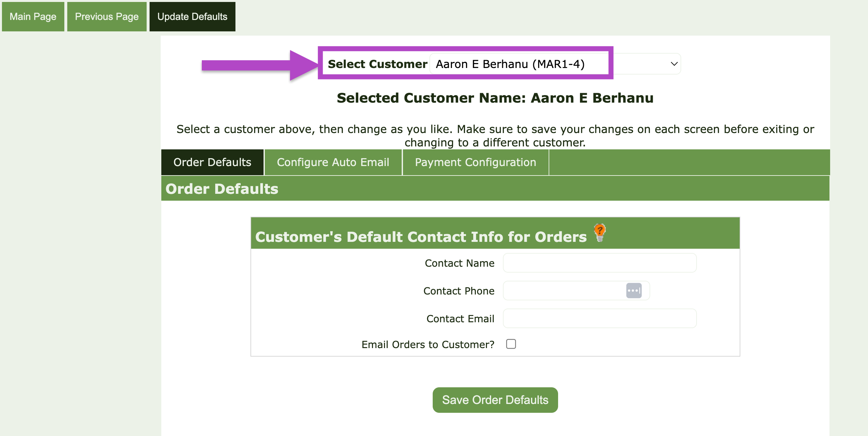Screen dimensions: 868x436
Task: Click password manager icon in Contact Phone
Action: [x=634, y=291]
